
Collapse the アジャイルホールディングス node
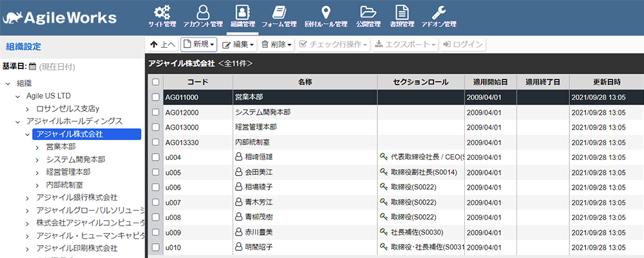click(17, 122)
